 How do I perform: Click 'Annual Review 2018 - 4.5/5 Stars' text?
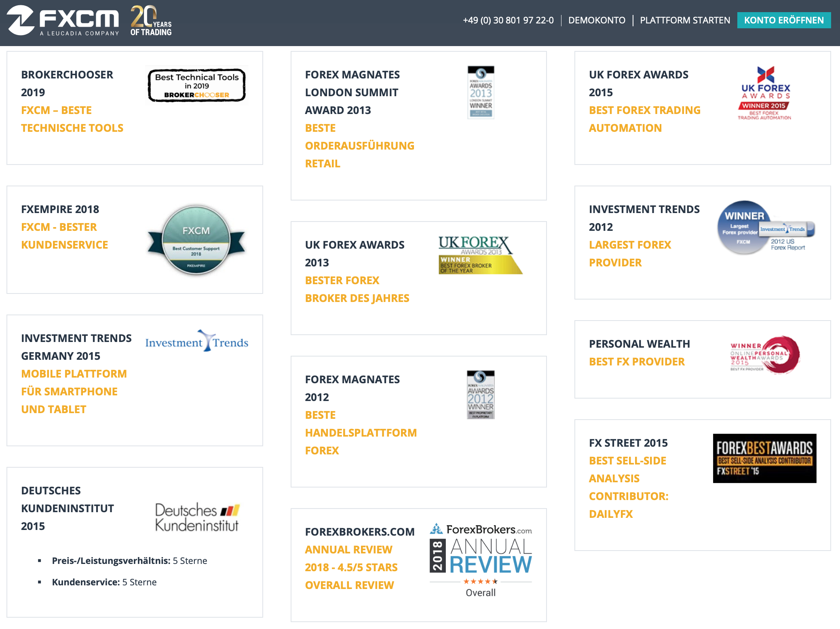(x=351, y=559)
